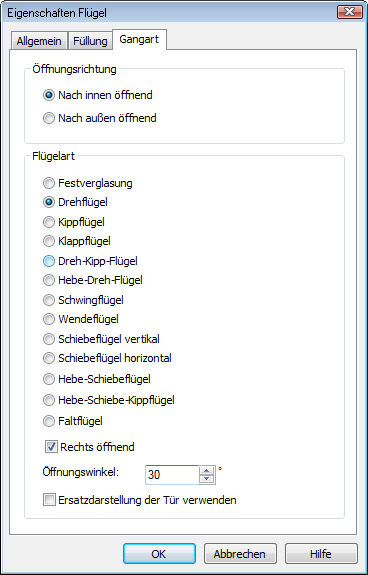368x575 pixels.
Task: Decrease Öffnungswinkel with down arrow
Action: 207,479
